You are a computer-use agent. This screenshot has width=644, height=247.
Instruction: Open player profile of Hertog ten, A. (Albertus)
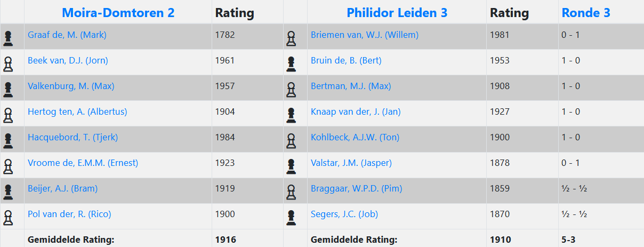tap(77, 112)
